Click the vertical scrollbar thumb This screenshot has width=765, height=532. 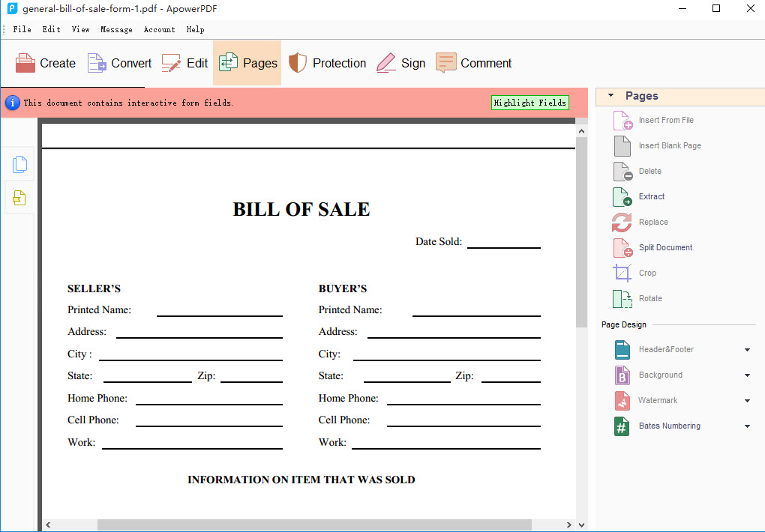coord(581,232)
